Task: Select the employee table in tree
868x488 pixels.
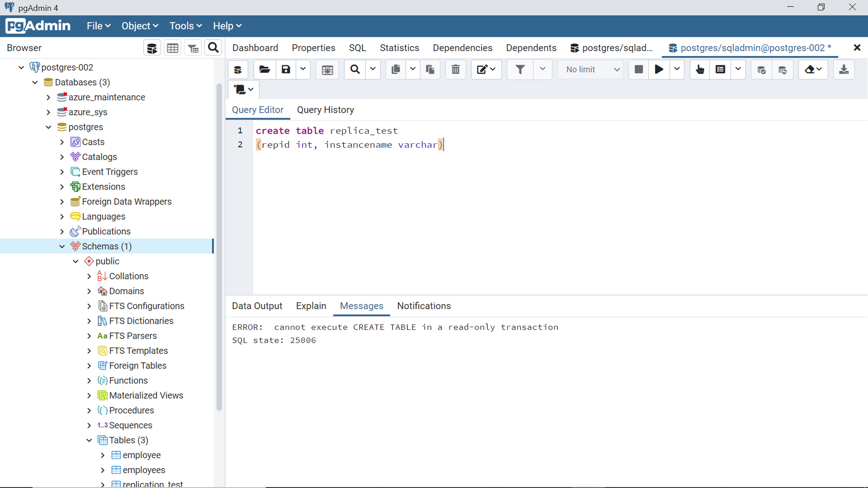Action: coord(141,455)
